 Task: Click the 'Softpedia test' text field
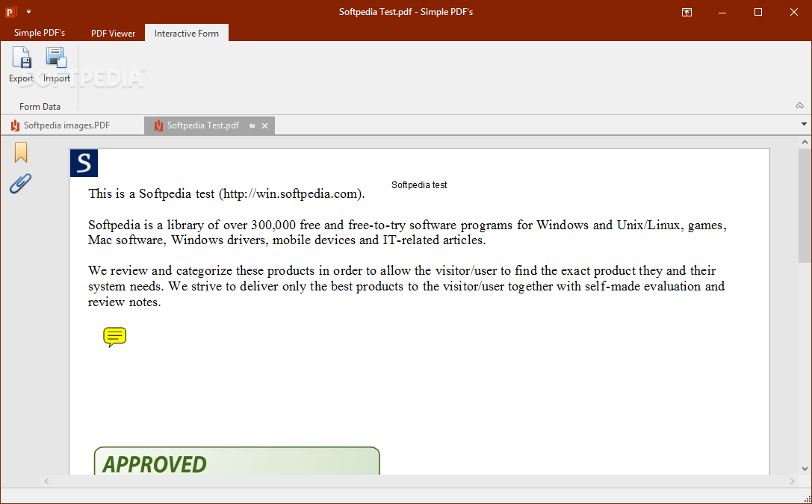point(419,184)
